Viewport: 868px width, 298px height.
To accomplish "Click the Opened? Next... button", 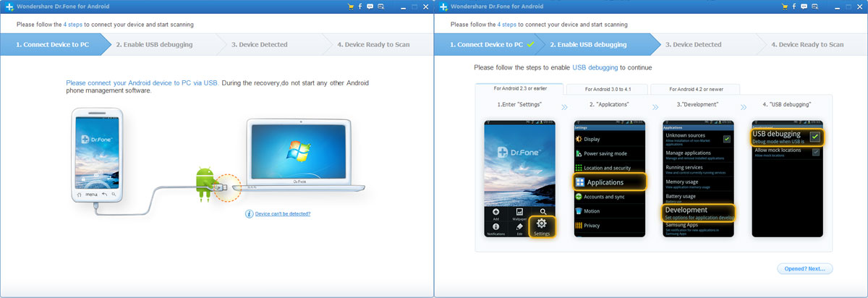I will [x=804, y=268].
